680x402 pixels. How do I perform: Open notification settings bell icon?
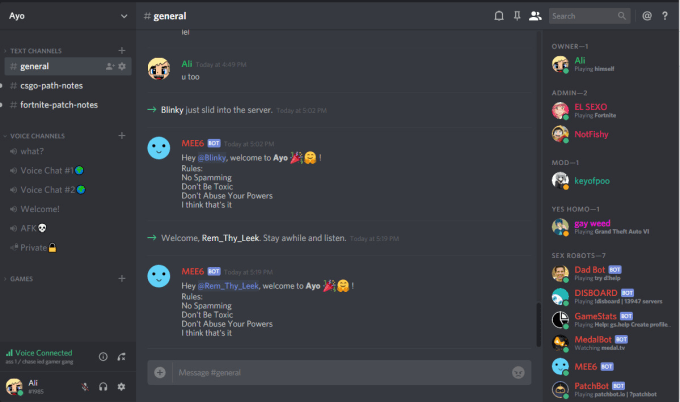499,16
